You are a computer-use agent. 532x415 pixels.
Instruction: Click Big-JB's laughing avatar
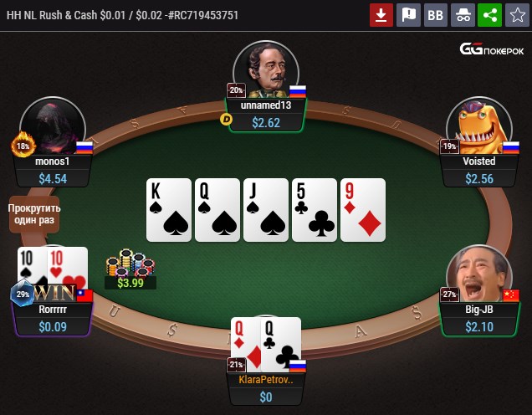(479, 274)
